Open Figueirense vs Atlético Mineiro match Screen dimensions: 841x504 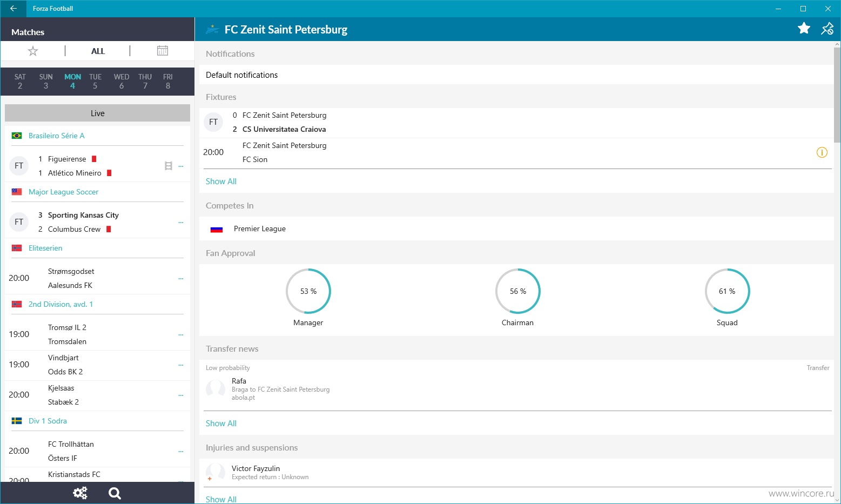tap(97, 166)
